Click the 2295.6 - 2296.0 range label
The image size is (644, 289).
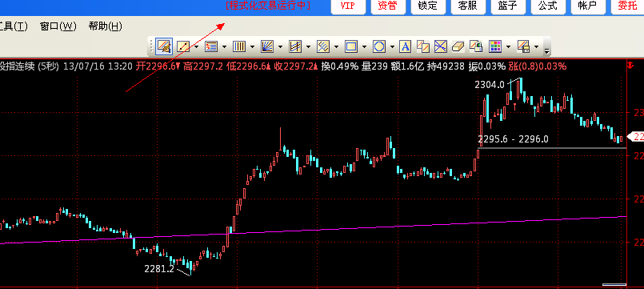pyautogui.click(x=514, y=139)
